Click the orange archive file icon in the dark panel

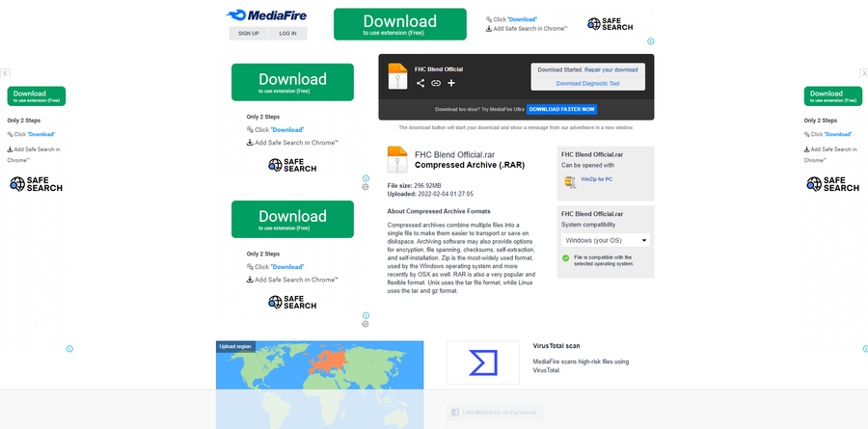click(x=397, y=76)
